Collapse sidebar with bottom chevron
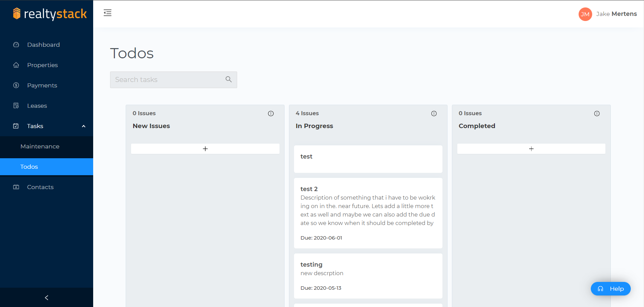644x307 pixels. (46, 298)
